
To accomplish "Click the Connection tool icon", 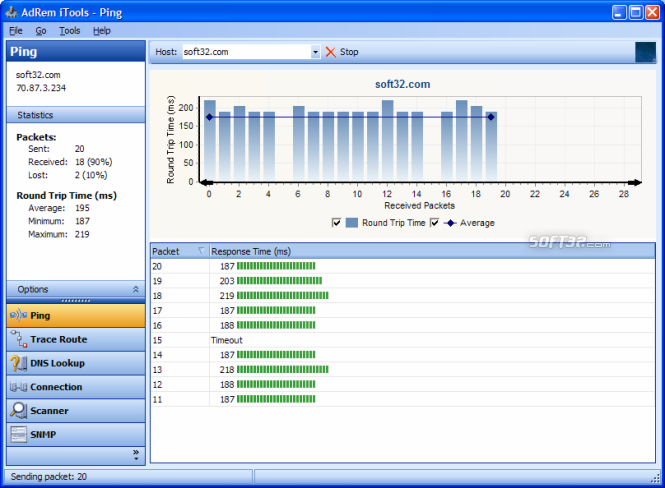I will 18,387.
